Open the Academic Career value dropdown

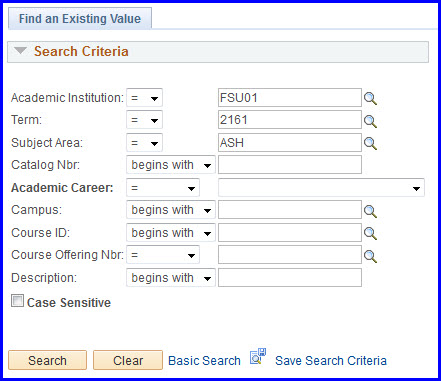click(x=321, y=188)
